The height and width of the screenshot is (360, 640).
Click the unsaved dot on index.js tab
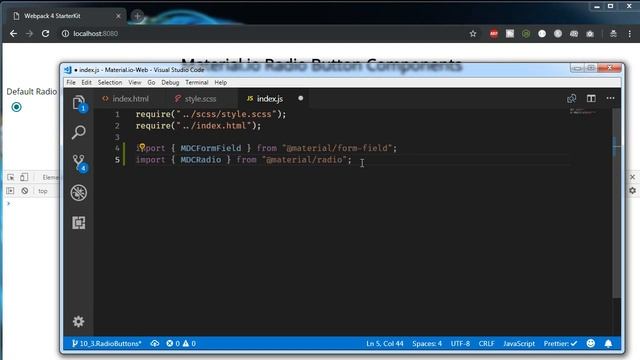301,98
